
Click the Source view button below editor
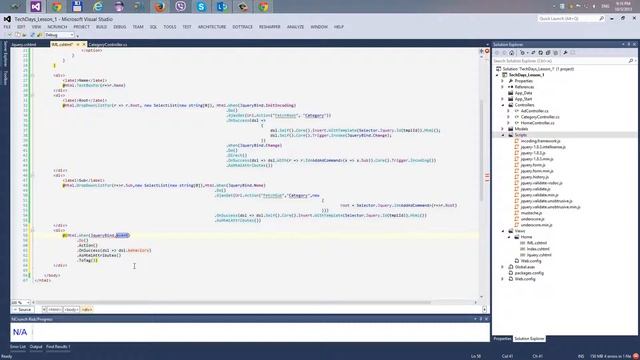22,310
